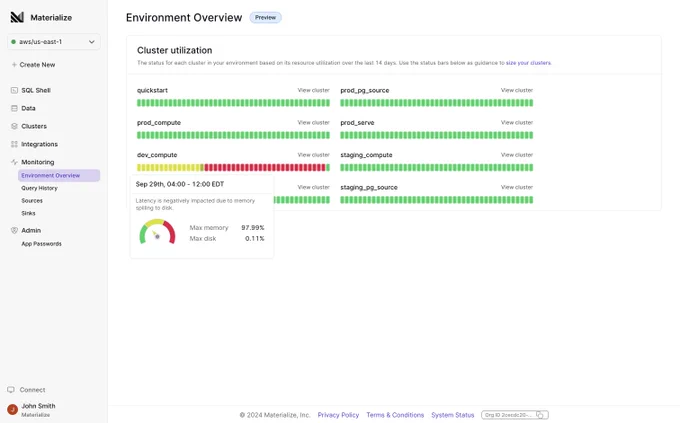Open the Clusters page
Screen dimensions: 680x423
point(34,126)
